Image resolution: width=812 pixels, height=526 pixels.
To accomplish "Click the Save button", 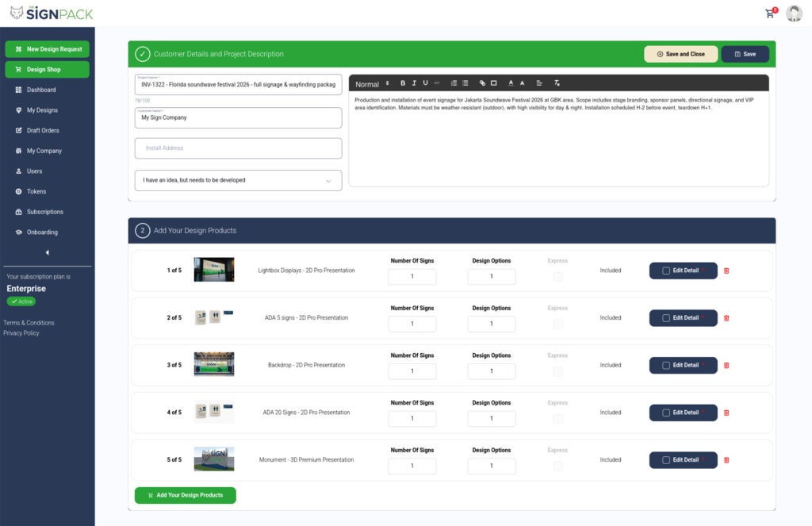I will [745, 54].
